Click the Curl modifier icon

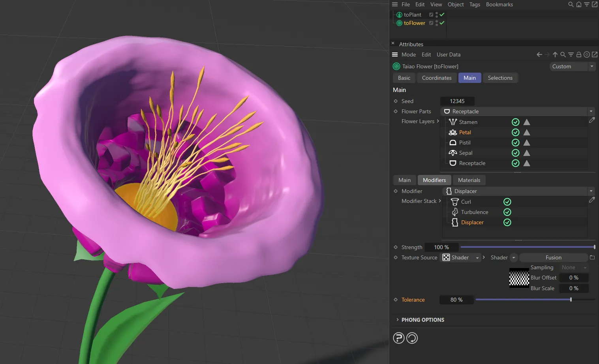coord(454,202)
